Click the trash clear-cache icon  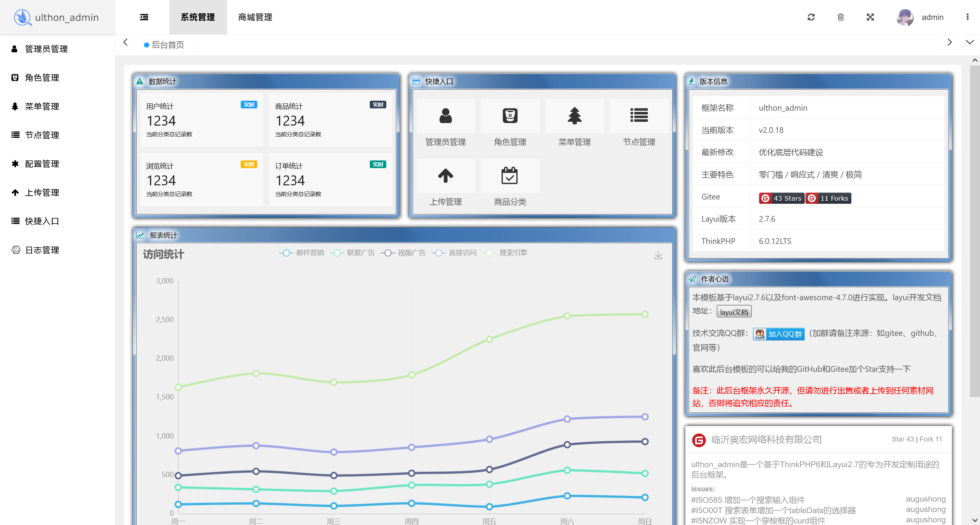[840, 17]
